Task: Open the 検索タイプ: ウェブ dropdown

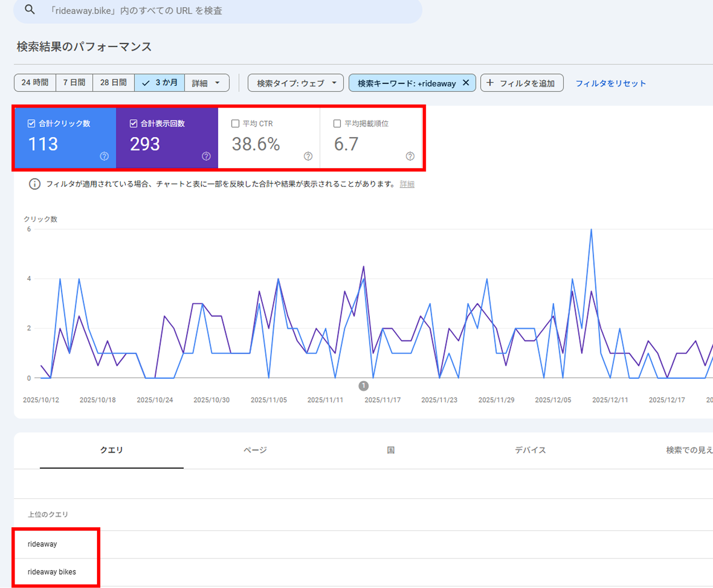Action: tap(295, 82)
